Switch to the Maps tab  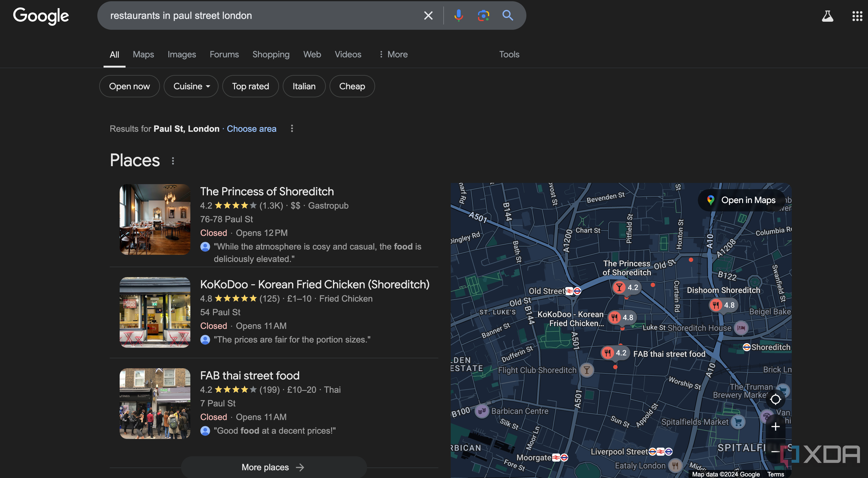[x=143, y=54]
